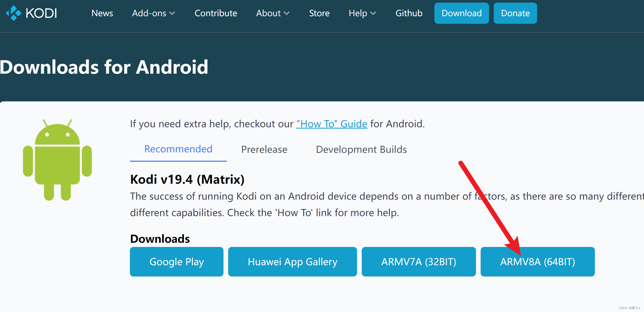Click the Donate button
The image size is (644, 312).
515,13
